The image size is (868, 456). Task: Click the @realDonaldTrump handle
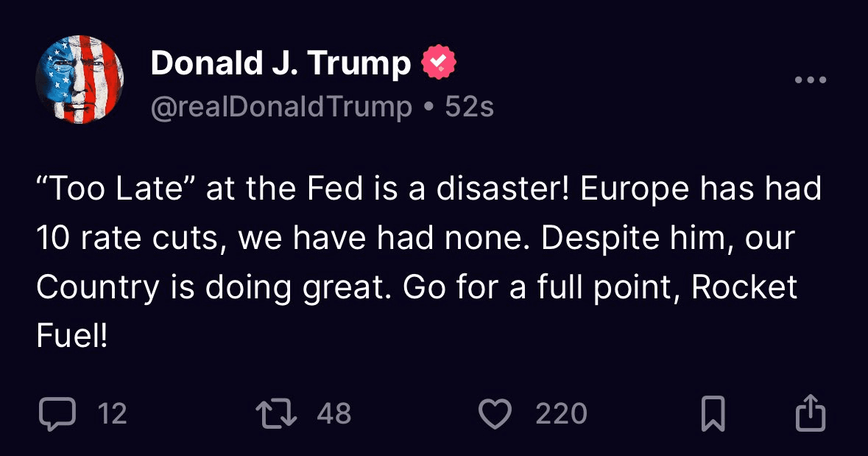click(x=281, y=107)
